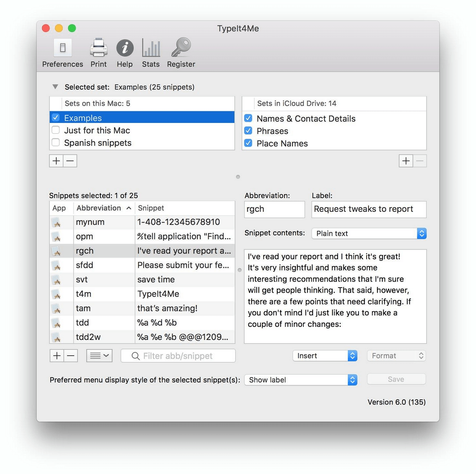Open the Plain text snippet contents dropdown

point(369,234)
